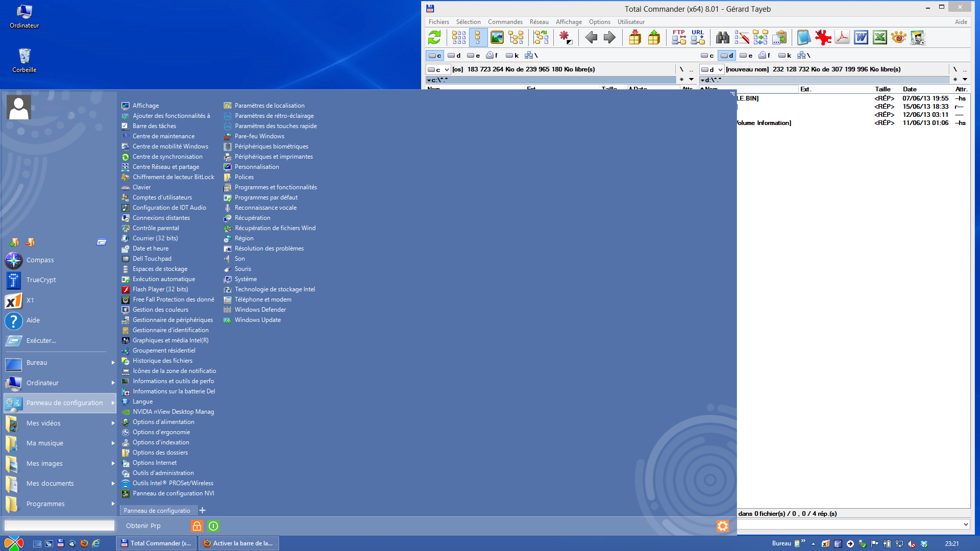Click the Obtenir Prp link

click(143, 526)
